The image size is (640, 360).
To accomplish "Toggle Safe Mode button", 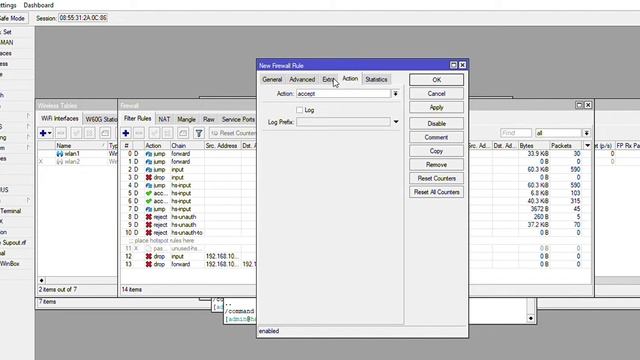I will click(x=12, y=18).
